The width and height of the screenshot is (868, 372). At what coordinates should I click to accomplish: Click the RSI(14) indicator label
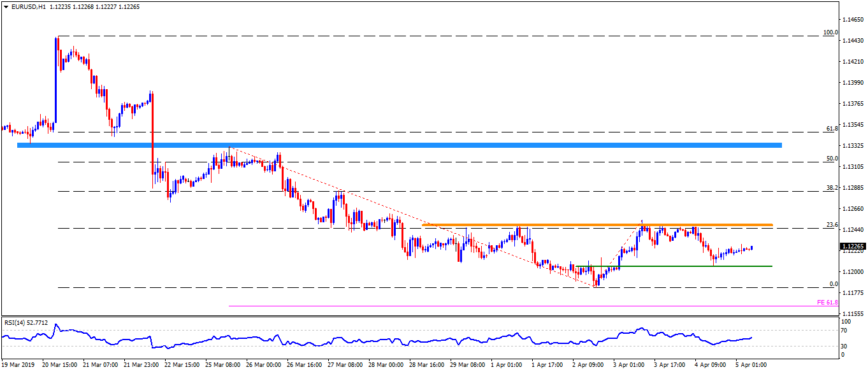[25, 322]
